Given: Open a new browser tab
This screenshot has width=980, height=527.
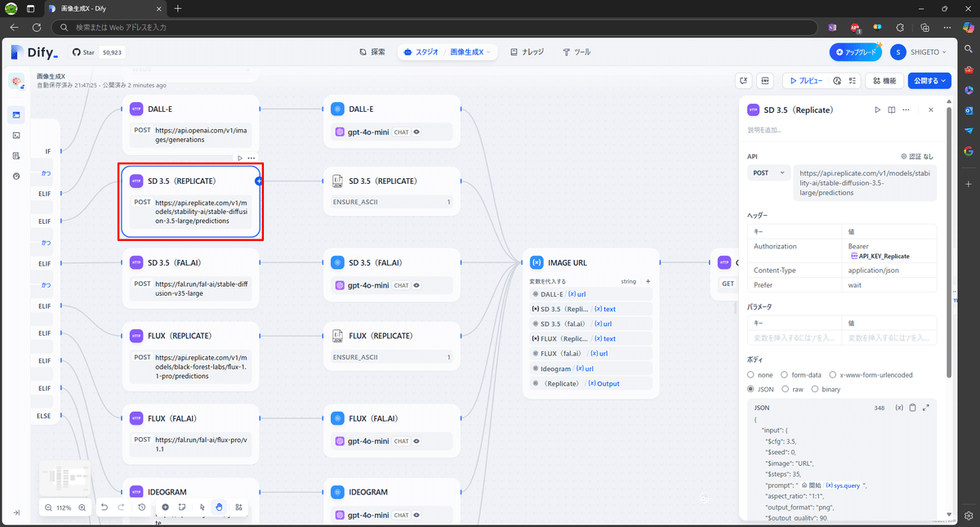Looking at the screenshot, I should click(178, 8).
